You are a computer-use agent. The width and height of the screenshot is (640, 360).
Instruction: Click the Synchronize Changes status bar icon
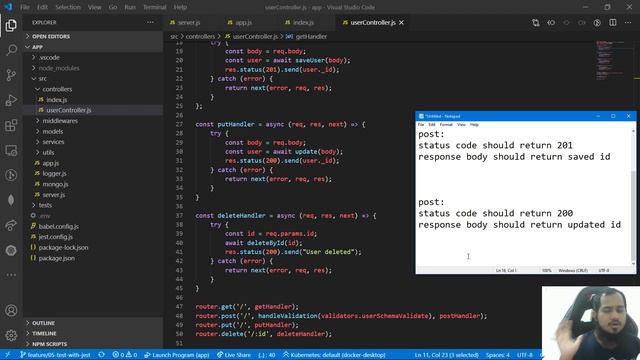click(101, 355)
